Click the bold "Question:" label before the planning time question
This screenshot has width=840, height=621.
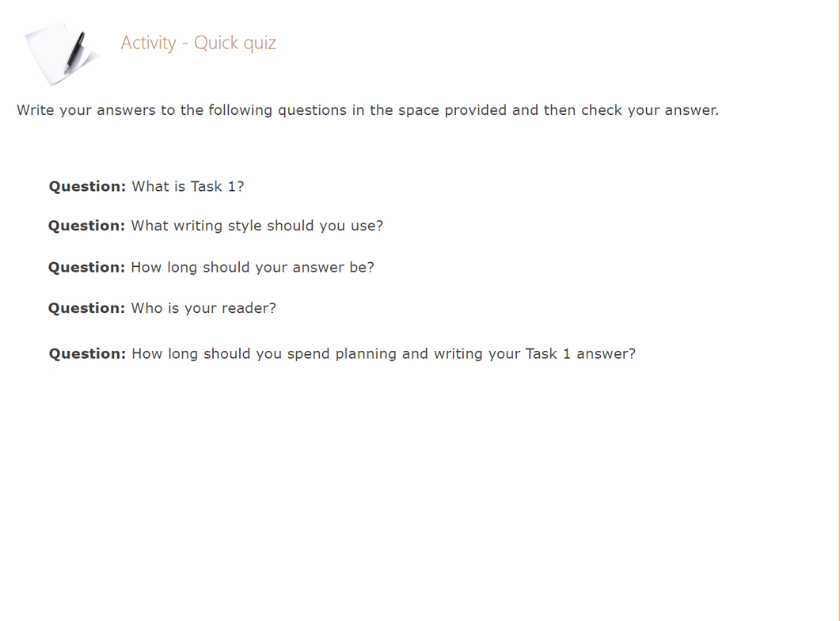[87, 354]
